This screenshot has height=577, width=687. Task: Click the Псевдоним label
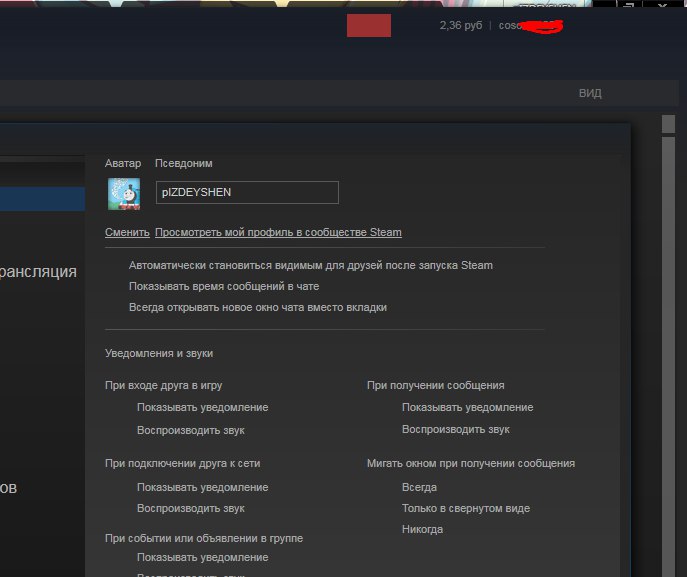click(184, 163)
